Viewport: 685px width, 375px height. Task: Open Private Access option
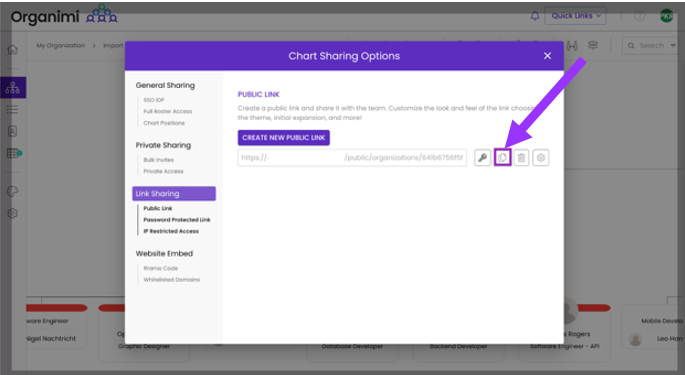[x=163, y=171]
